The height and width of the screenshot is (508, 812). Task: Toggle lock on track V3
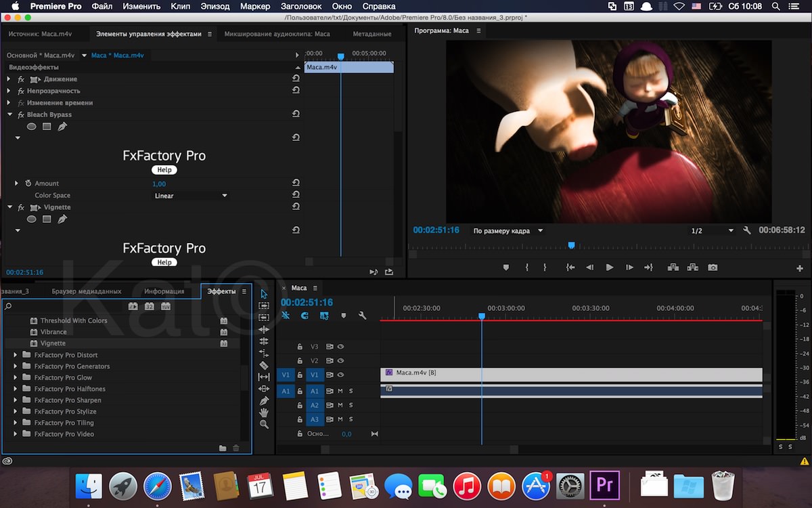pos(300,346)
